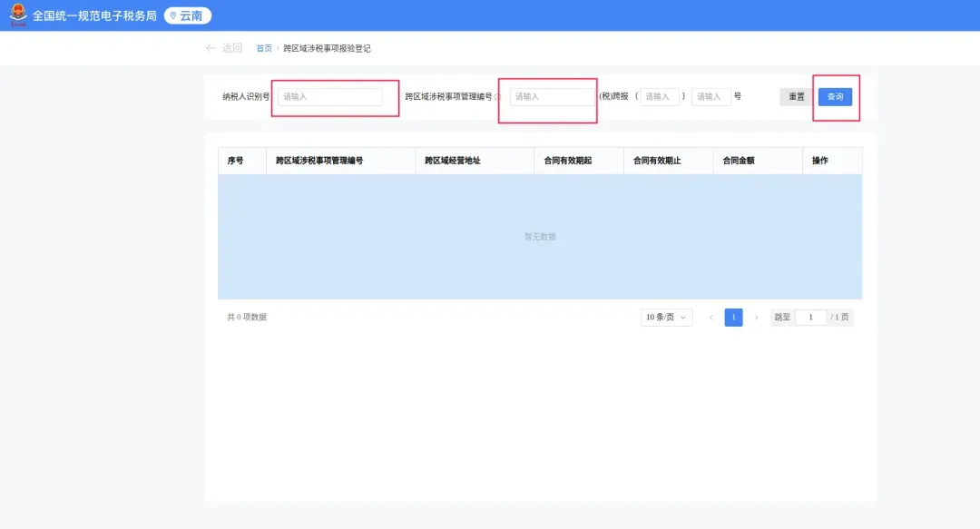Click the 跨区域涉税事项管理编号 column header
Screen dimensions: 980x529
(340, 161)
